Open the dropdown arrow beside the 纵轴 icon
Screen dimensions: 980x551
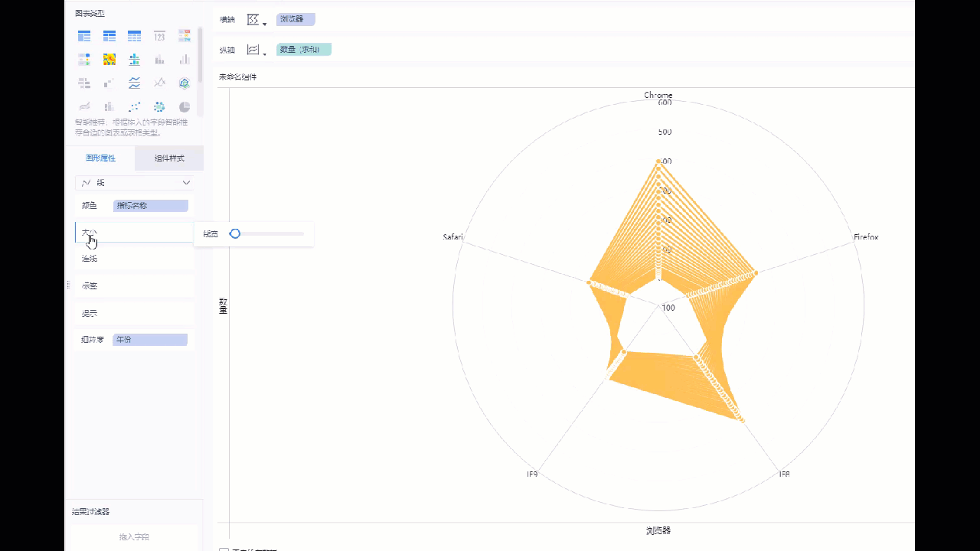click(x=265, y=54)
